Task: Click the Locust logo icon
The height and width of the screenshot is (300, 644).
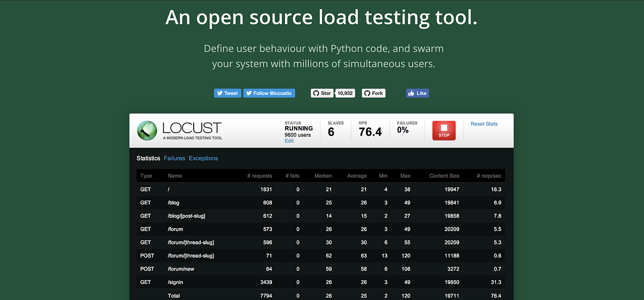Action: click(147, 130)
